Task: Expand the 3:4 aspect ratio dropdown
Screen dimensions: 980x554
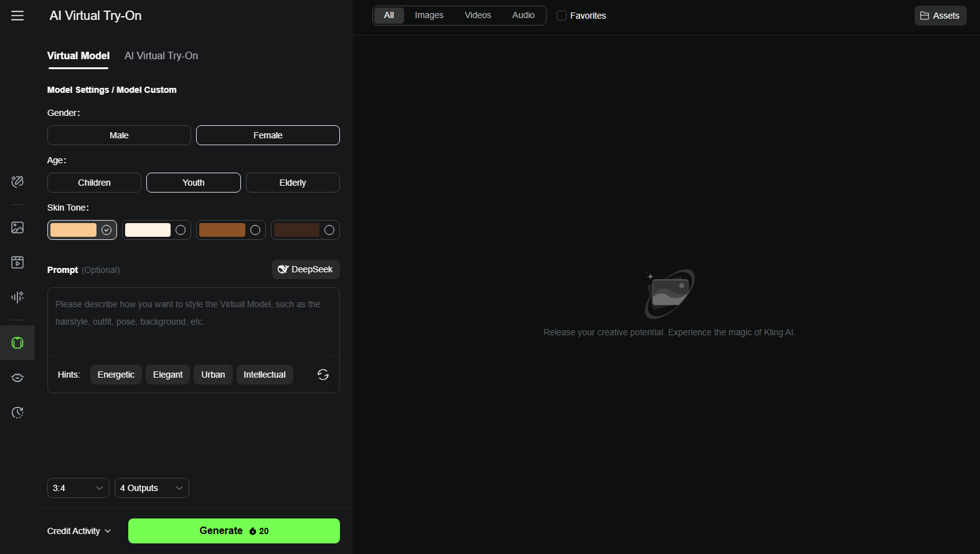Action: [78, 488]
